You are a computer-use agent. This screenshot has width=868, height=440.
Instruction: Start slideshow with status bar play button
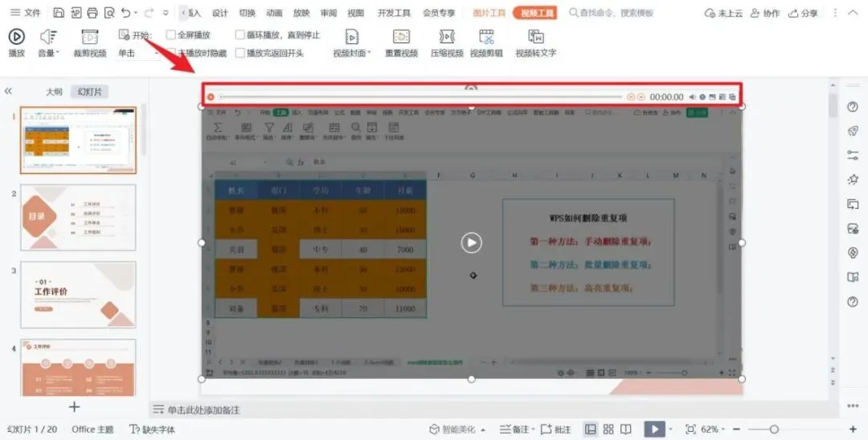[x=654, y=430]
